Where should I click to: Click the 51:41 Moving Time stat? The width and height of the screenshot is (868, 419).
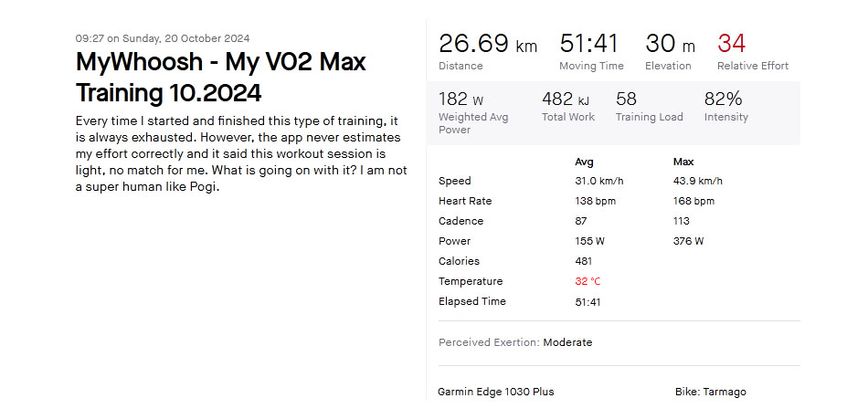pyautogui.click(x=589, y=44)
